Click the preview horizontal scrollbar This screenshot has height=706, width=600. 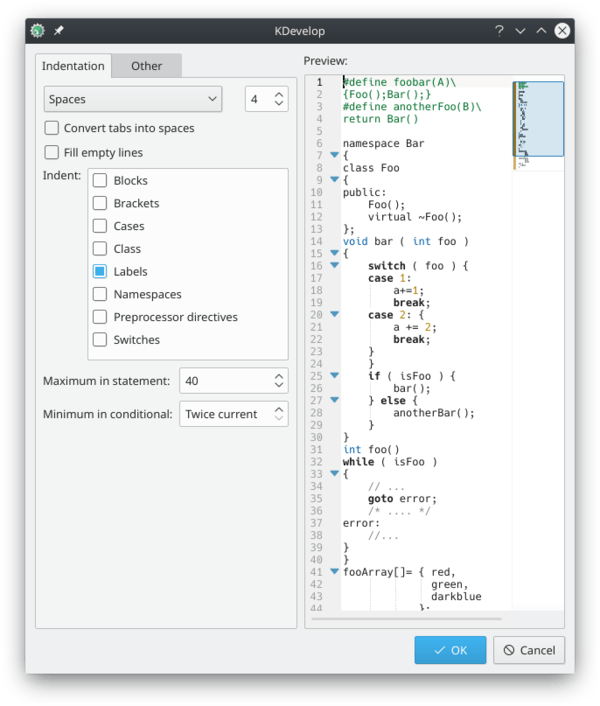pos(406,619)
